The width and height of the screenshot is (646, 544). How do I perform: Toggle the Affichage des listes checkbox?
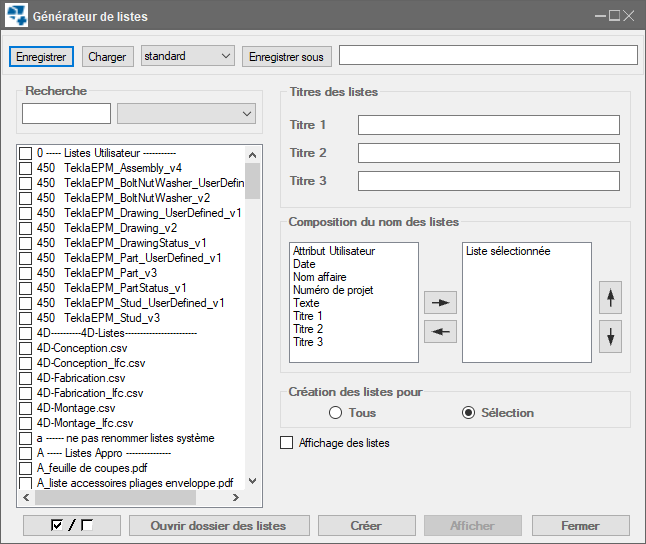pos(286,443)
